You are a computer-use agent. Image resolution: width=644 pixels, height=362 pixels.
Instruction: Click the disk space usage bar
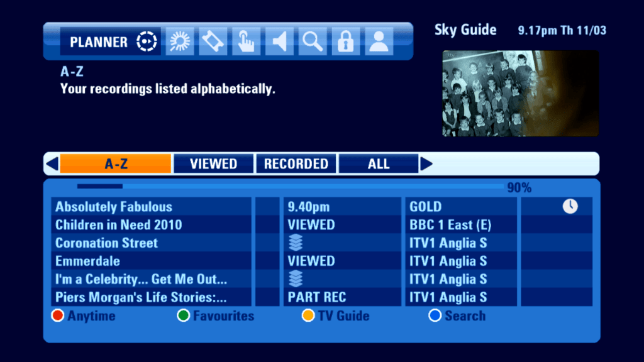pyautogui.click(x=291, y=186)
